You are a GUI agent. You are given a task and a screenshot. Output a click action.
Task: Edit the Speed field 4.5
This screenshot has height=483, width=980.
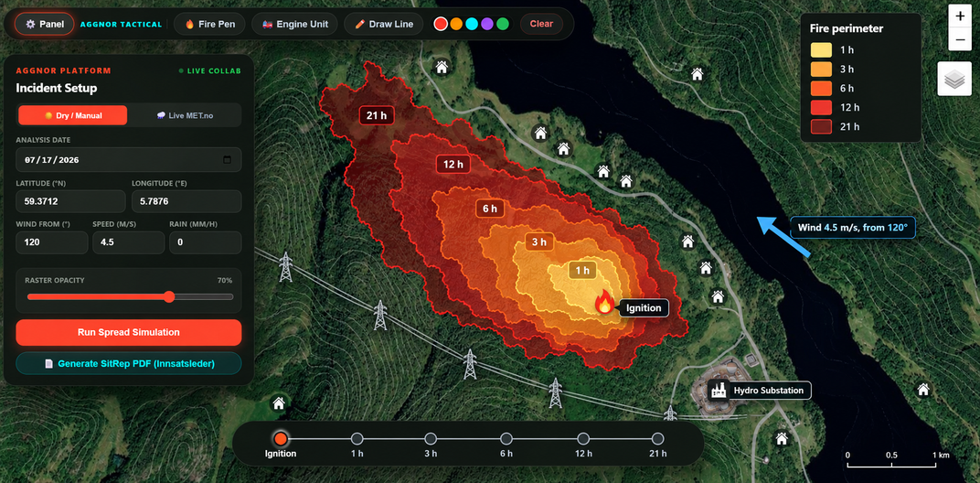(129, 242)
